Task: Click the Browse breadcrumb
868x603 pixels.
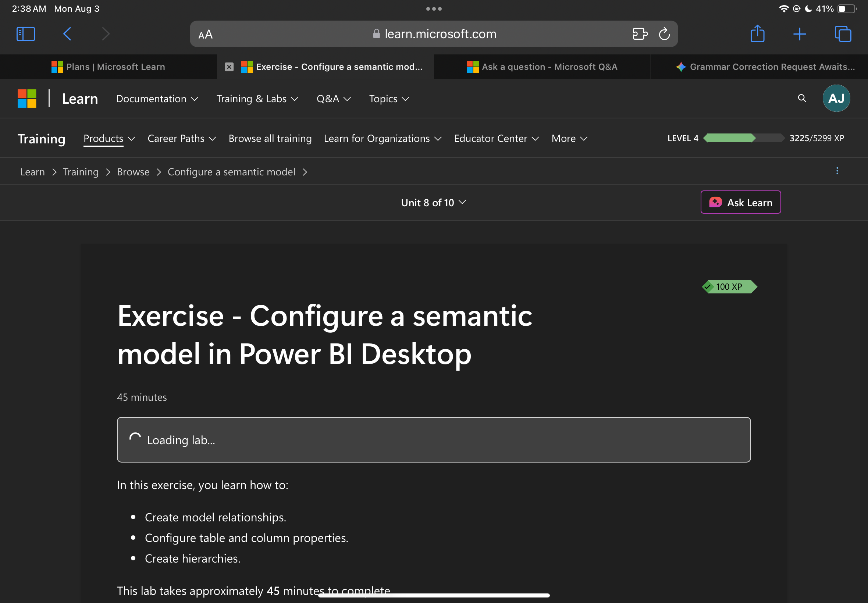Action: [134, 172]
